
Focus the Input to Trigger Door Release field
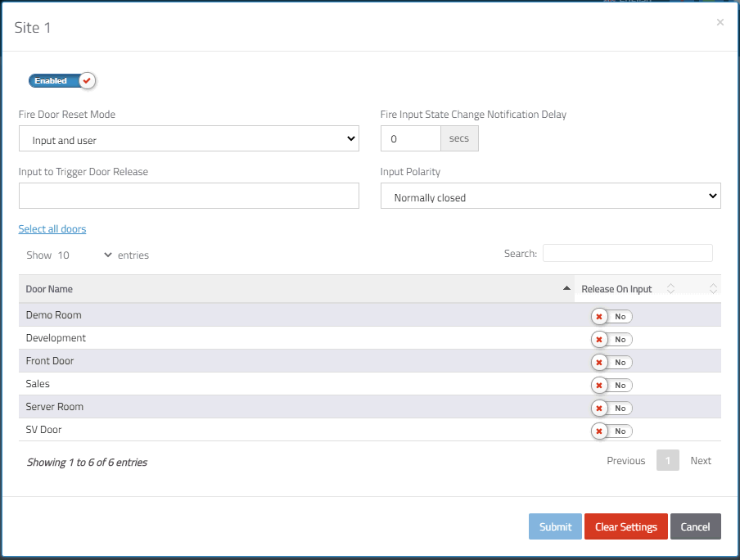tap(189, 196)
